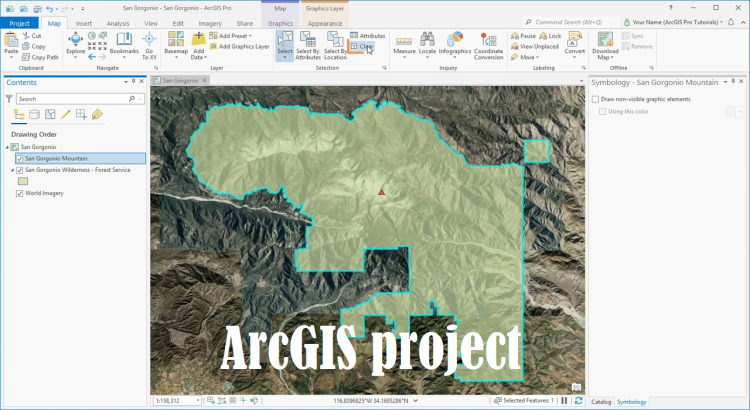Switch to the Imagery ribbon tab
The width and height of the screenshot is (750, 410).
pyautogui.click(x=210, y=23)
